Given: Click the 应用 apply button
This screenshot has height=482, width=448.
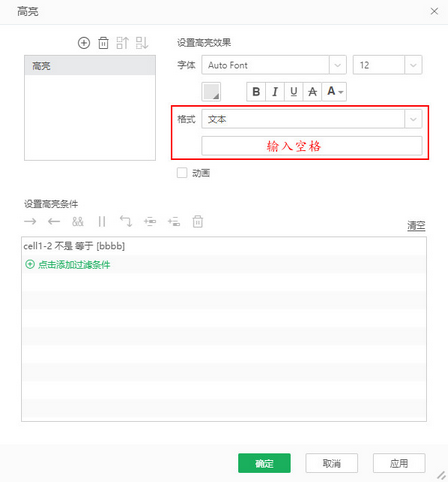Looking at the screenshot, I should coord(399,463).
